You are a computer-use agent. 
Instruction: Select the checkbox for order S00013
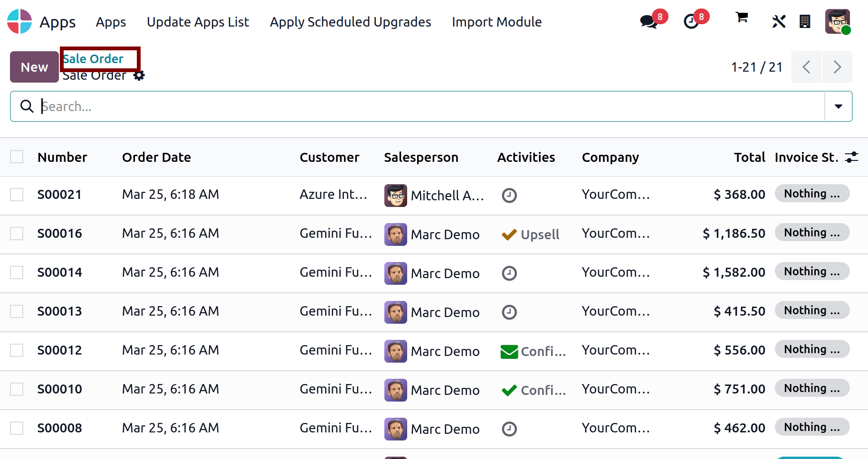click(x=17, y=311)
